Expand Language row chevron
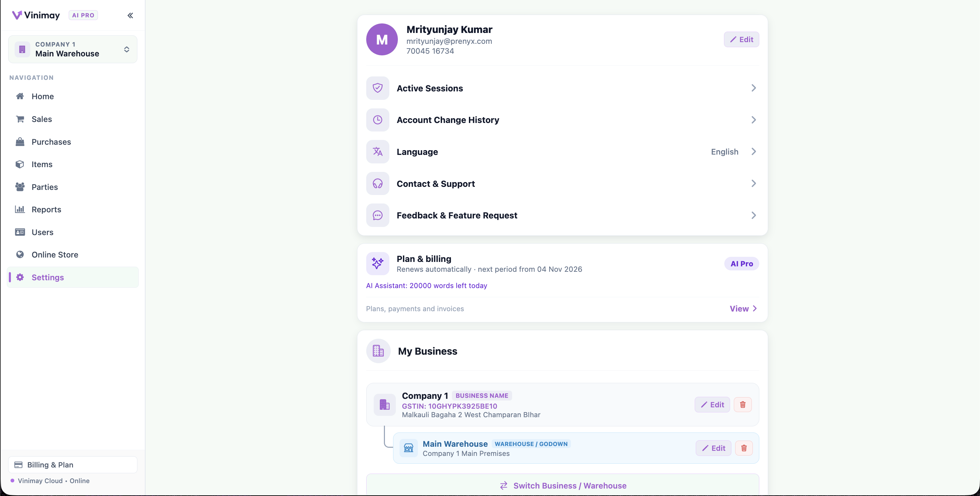The width and height of the screenshot is (980, 496). pos(754,152)
